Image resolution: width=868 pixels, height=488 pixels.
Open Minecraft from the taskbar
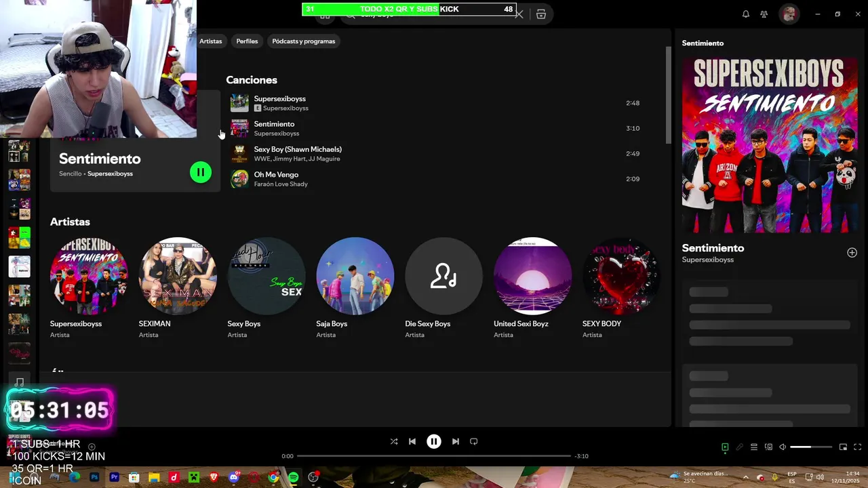(x=194, y=477)
